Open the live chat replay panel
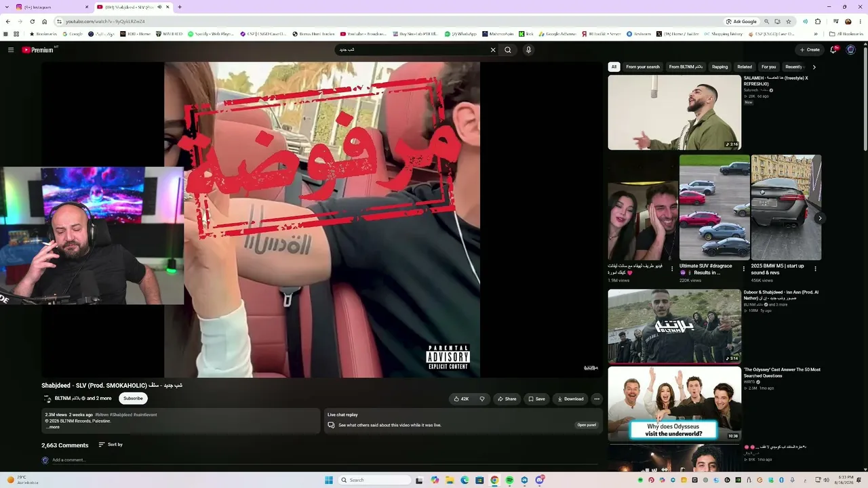The image size is (868, 488). pyautogui.click(x=587, y=425)
